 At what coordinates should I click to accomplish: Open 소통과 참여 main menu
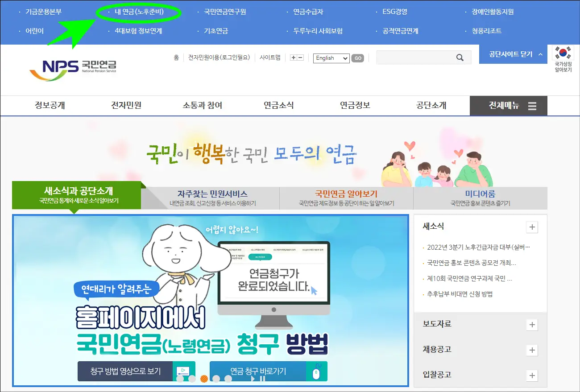click(203, 106)
